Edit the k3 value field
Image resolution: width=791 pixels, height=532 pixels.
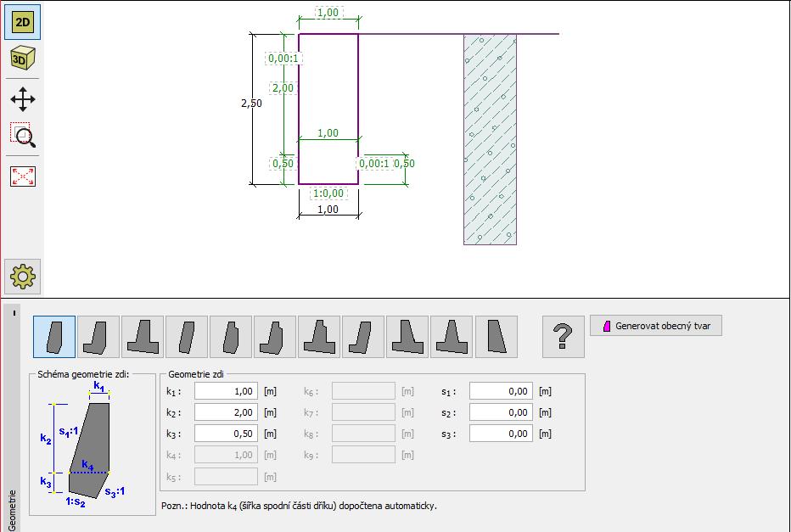(x=226, y=434)
